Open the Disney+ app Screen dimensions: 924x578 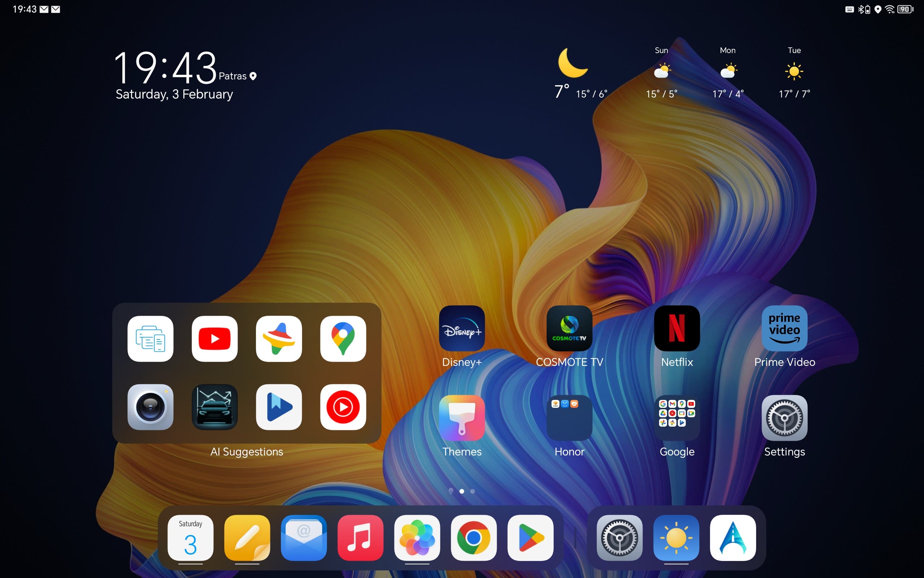coord(462,328)
